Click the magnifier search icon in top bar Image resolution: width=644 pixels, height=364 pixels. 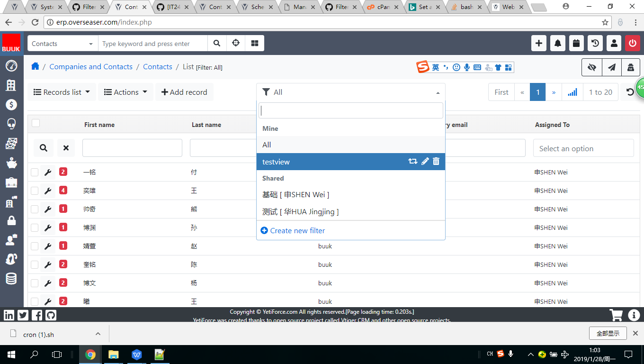(x=217, y=44)
